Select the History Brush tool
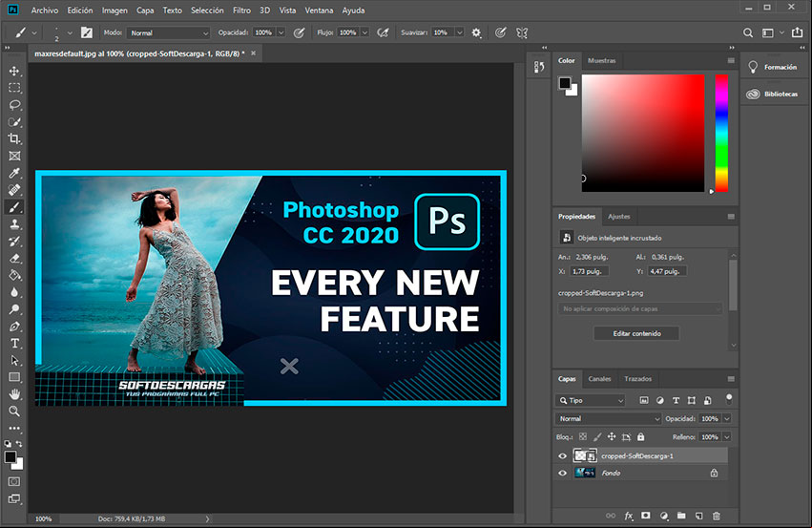Viewport: 812px width, 528px height. pos(14,241)
